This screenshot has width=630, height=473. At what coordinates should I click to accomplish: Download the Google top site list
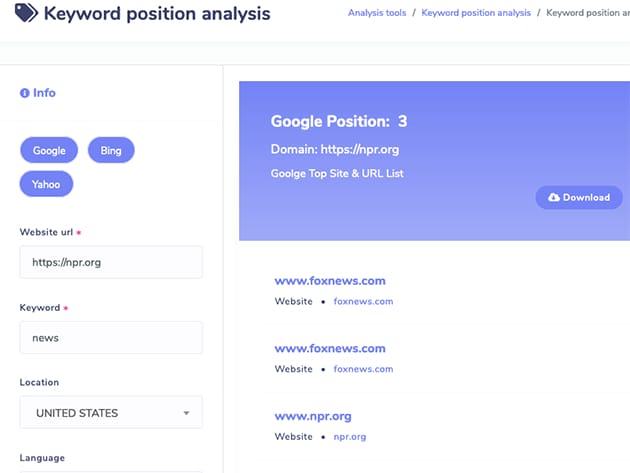(x=578, y=197)
